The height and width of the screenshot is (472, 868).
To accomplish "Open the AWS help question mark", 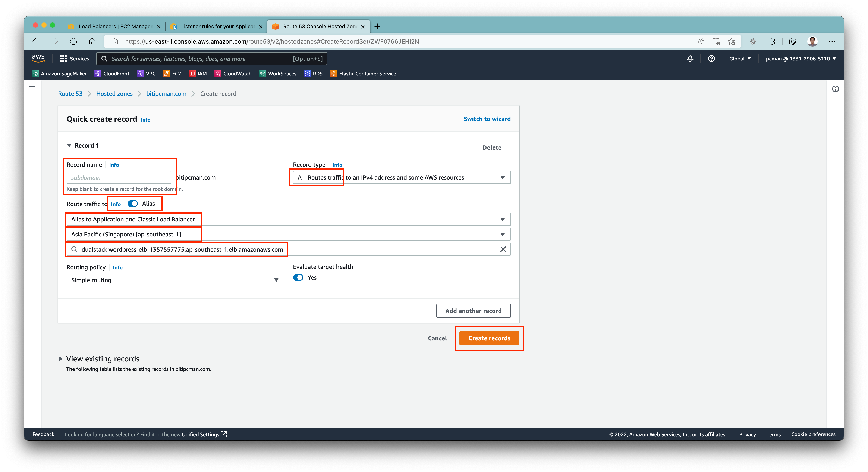I will 711,59.
